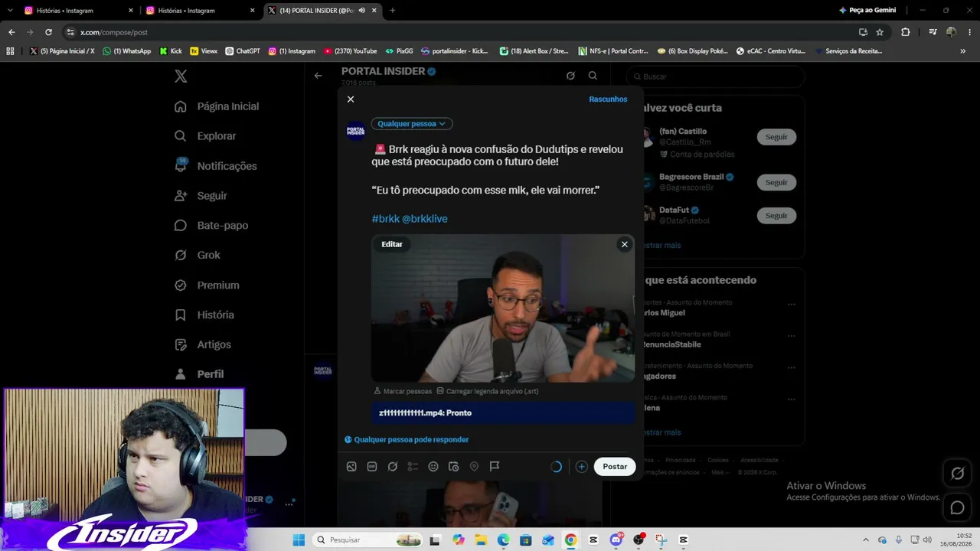This screenshot has height=551, width=980.
Task: Click the Buscar search field
Action: click(716, 77)
